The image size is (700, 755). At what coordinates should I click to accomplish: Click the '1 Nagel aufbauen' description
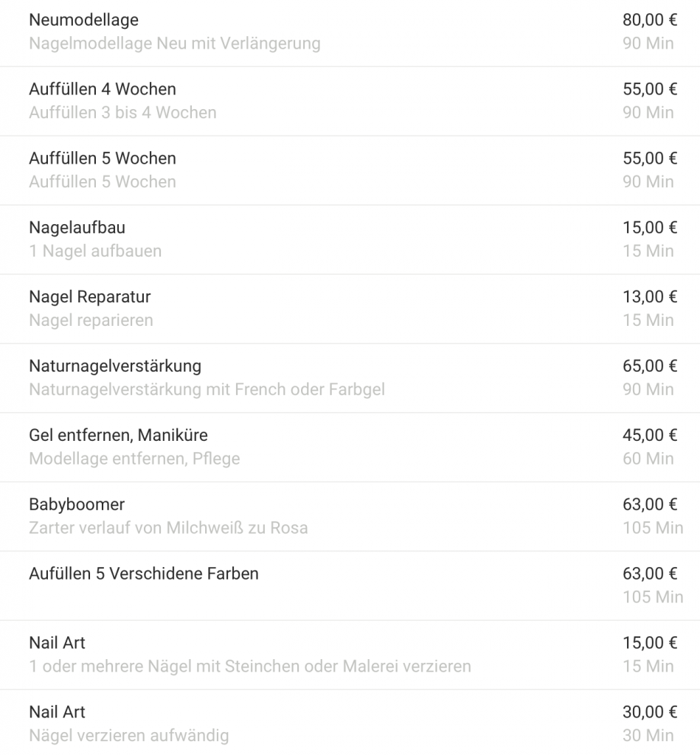[x=95, y=251]
